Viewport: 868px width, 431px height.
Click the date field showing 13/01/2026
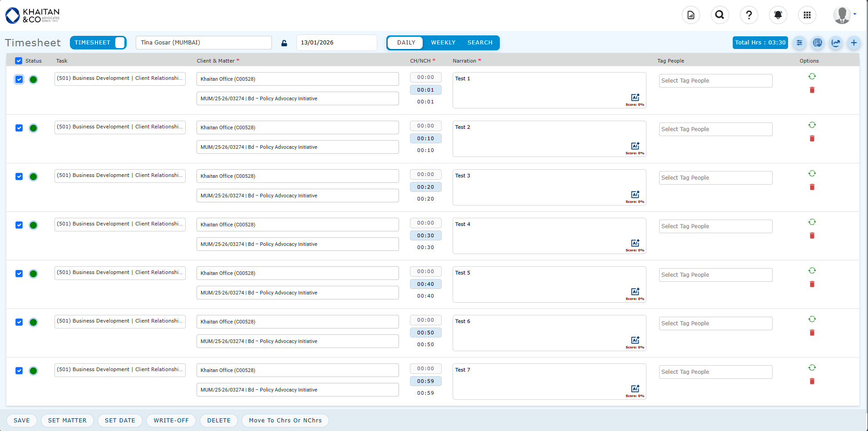pos(336,43)
